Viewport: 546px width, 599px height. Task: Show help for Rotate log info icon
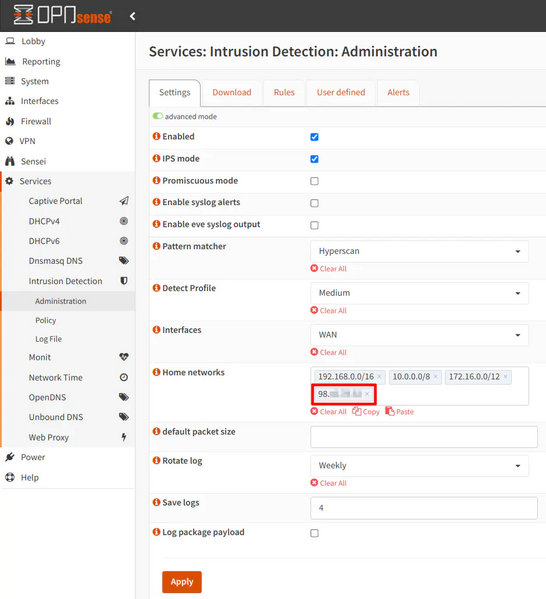pyautogui.click(x=156, y=460)
